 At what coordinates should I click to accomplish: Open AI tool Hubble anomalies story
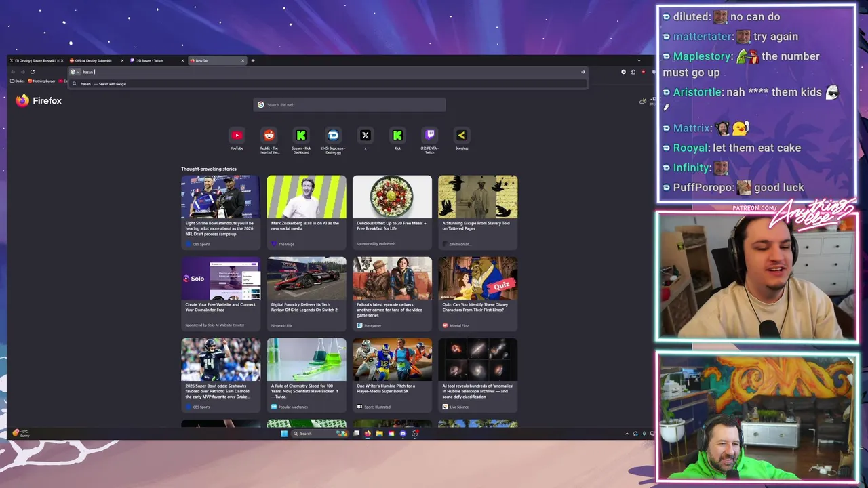[x=477, y=375]
